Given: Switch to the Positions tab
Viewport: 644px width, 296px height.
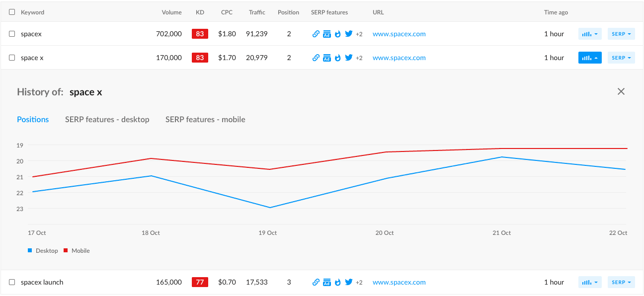Looking at the screenshot, I should point(33,119).
